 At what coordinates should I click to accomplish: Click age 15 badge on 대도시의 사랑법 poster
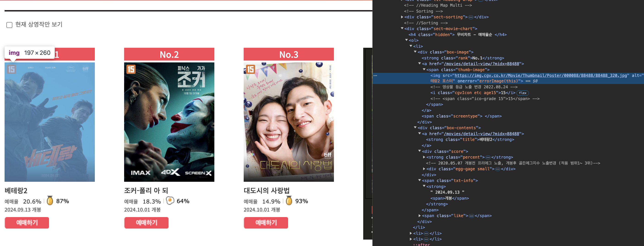pyautogui.click(x=251, y=69)
